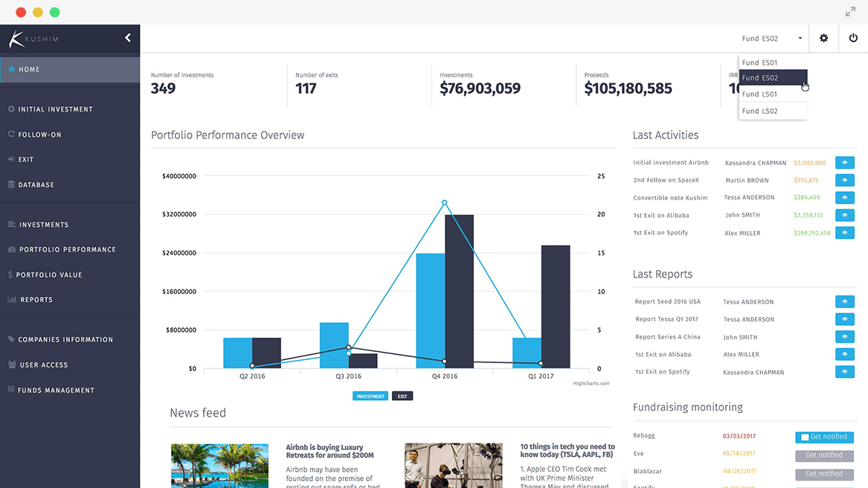Image resolution: width=868 pixels, height=488 pixels.
Task: Click the Airbnb news palm tree thumbnail
Action: (x=219, y=466)
